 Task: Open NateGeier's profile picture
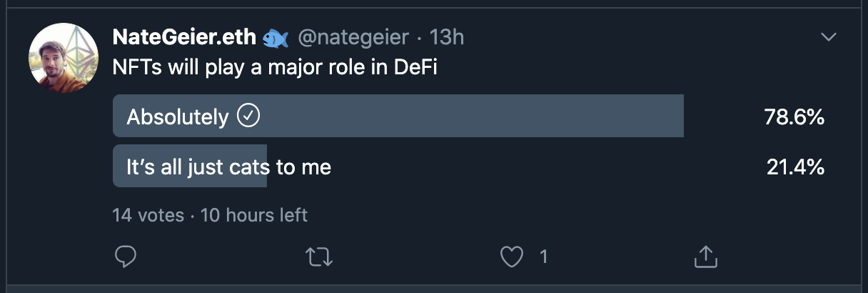[63, 58]
